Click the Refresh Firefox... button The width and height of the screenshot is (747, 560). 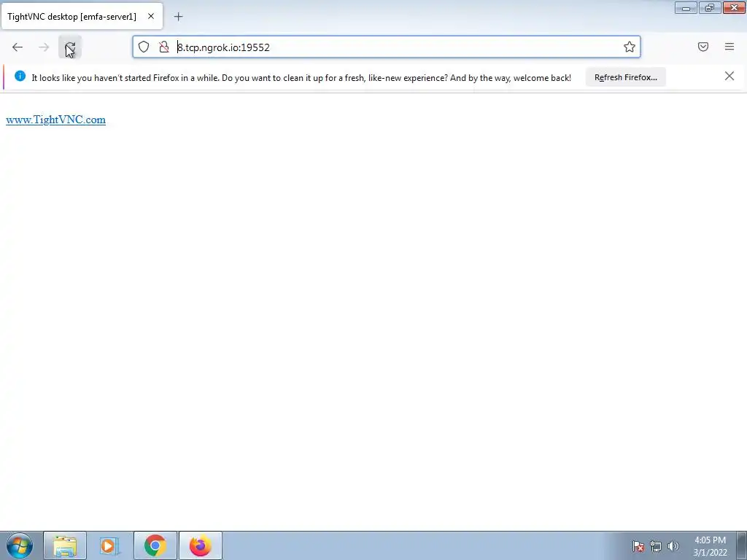(625, 77)
